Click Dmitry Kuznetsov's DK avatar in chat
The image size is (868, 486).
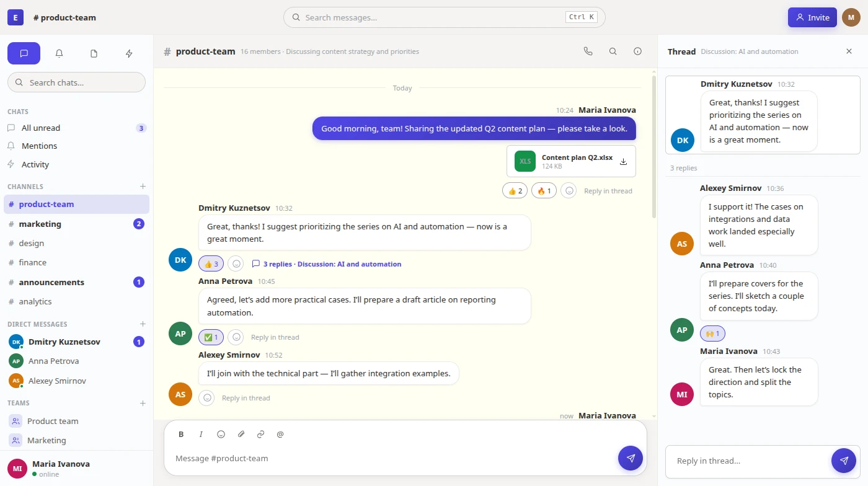click(180, 260)
